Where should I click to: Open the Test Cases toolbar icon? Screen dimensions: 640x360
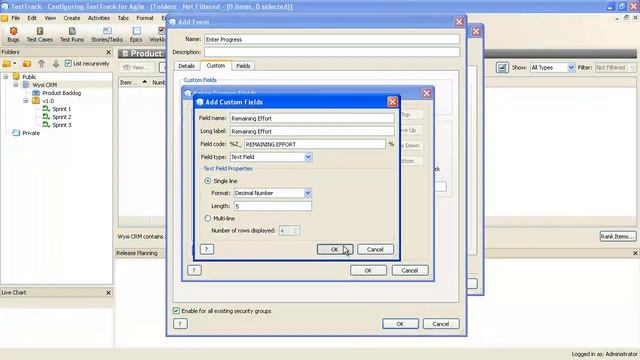(40, 34)
